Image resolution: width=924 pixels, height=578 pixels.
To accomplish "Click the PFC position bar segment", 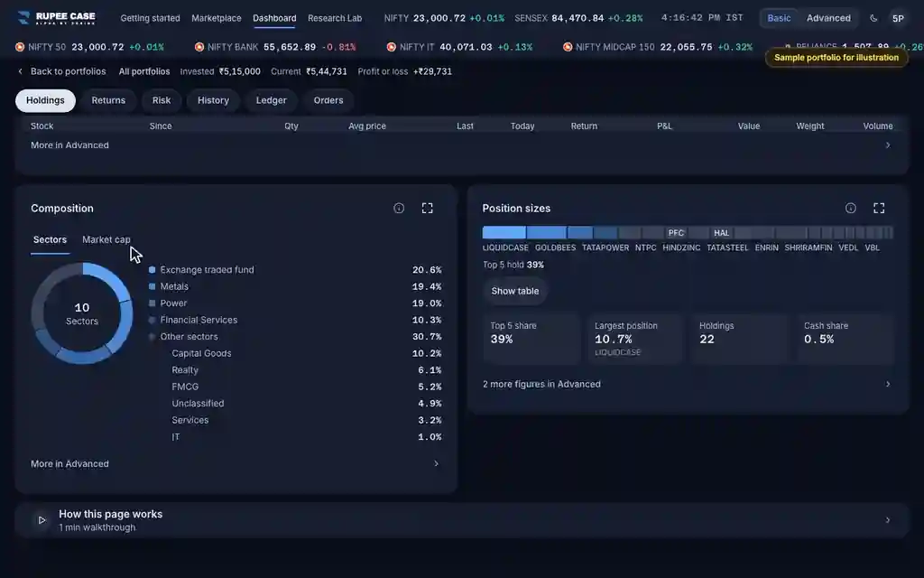I will pos(676,233).
